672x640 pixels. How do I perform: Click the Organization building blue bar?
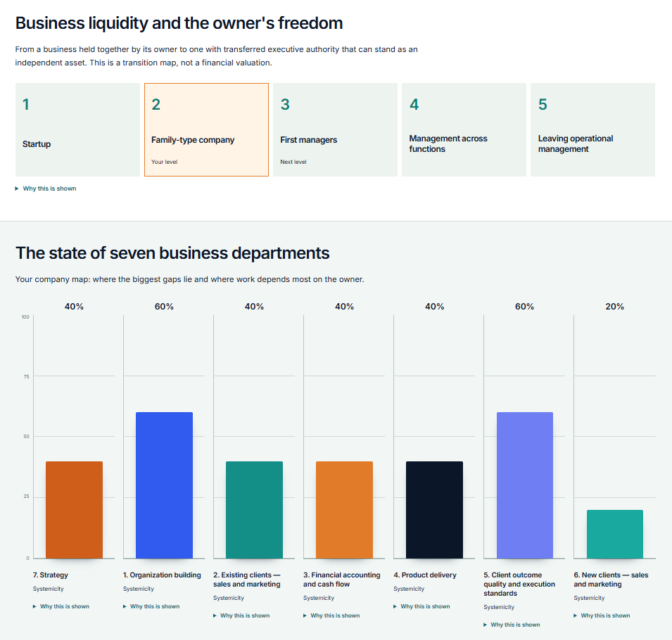[164, 485]
